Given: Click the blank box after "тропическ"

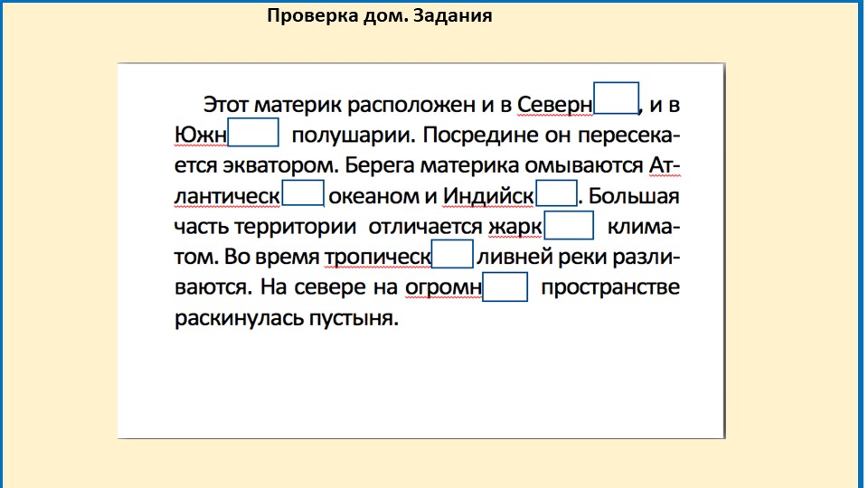Looking at the screenshot, I should pos(452,254).
